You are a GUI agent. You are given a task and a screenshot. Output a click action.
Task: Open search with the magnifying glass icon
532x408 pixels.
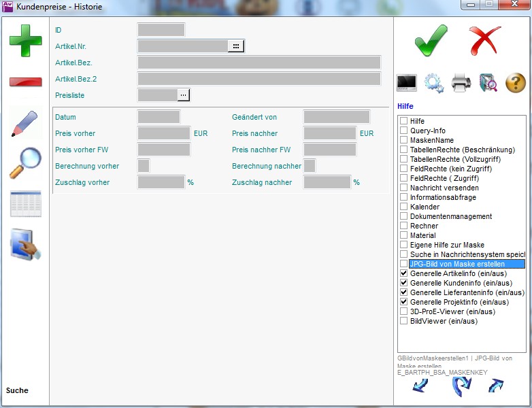[x=25, y=163]
